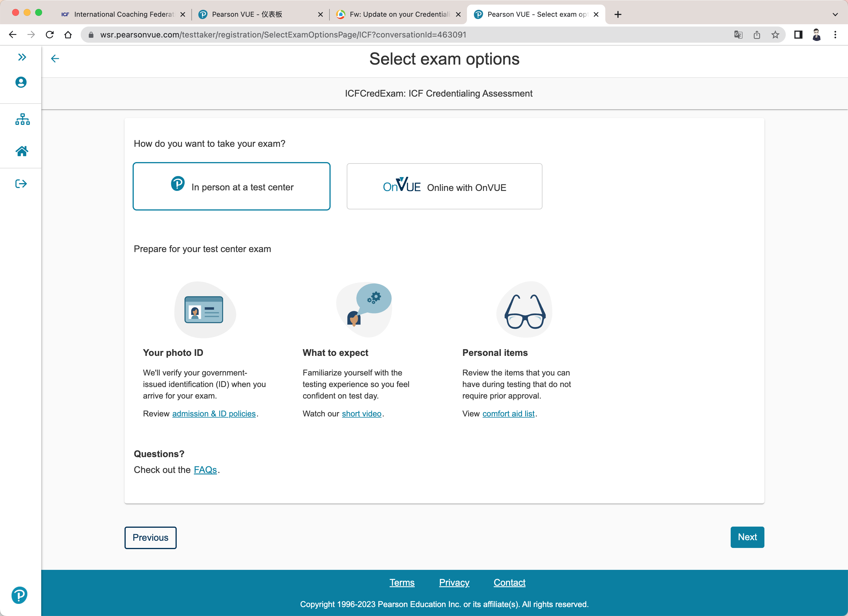
Task: Click the sitemap hierarchy icon in sidebar
Action: [22, 119]
